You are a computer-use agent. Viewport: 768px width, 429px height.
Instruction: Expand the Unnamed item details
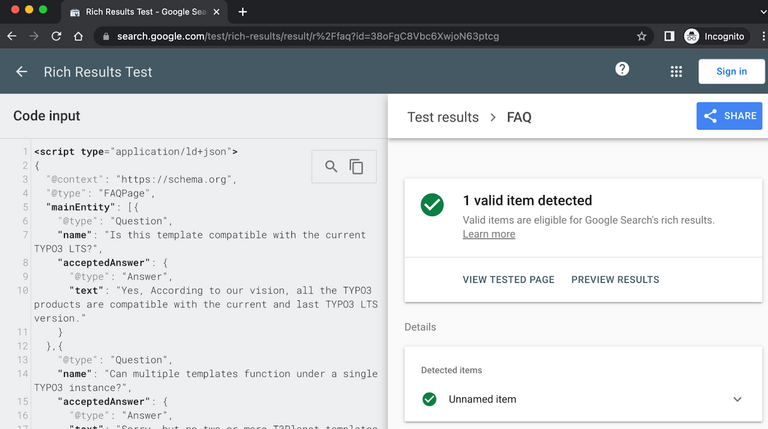pos(737,399)
